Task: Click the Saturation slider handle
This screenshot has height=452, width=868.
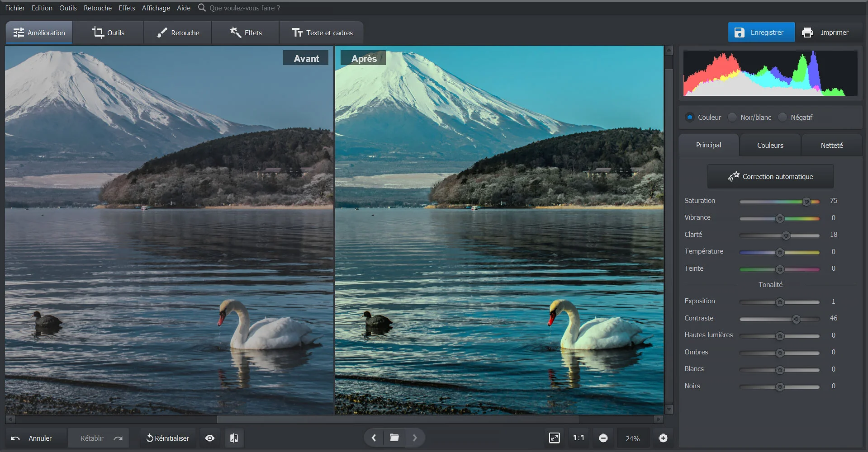Action: coord(806,202)
